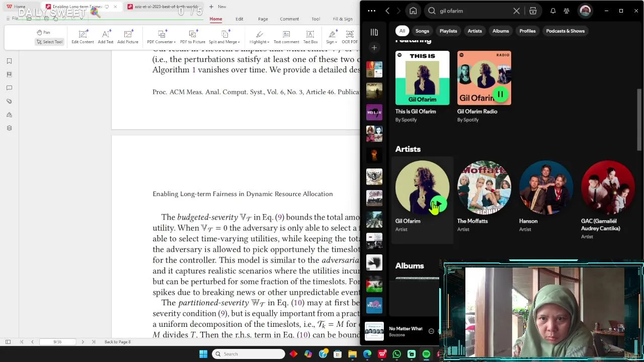Viewport: 644px width, 362px height.
Task: Click the 'Gil Ofarim Radio' title
Action: (x=477, y=112)
